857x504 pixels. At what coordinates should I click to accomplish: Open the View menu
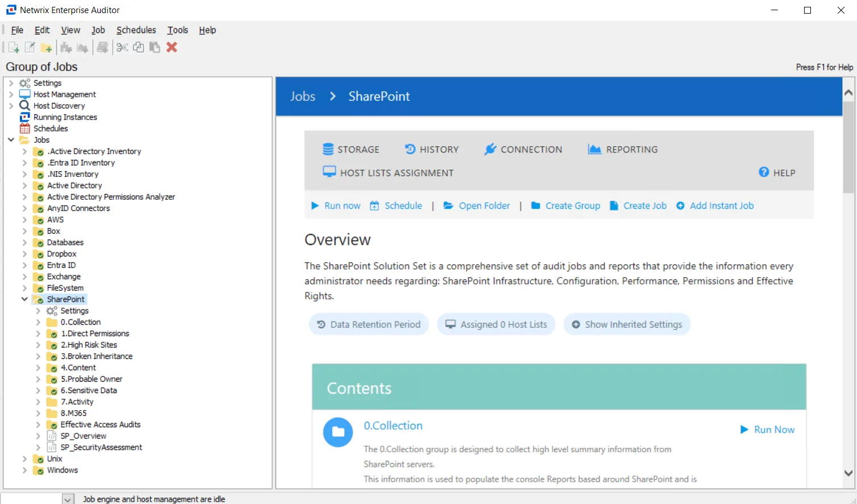pos(71,30)
